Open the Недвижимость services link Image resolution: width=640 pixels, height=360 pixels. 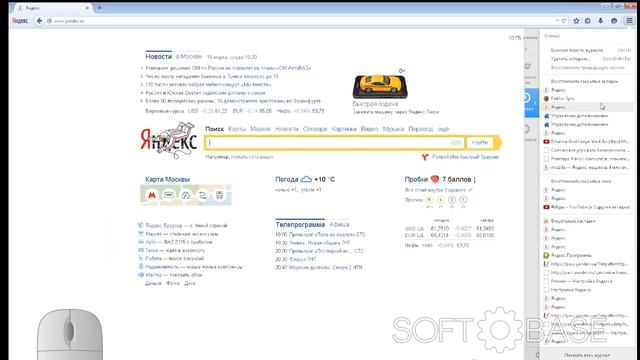tap(162, 267)
